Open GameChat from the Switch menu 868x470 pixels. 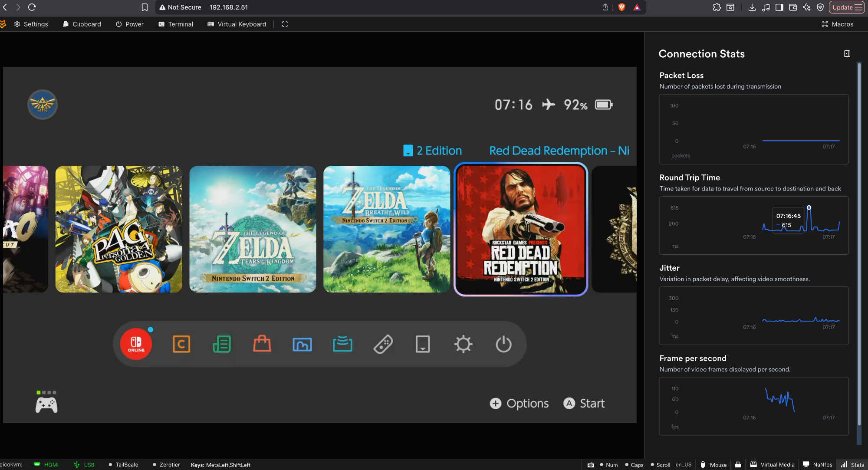coord(181,344)
